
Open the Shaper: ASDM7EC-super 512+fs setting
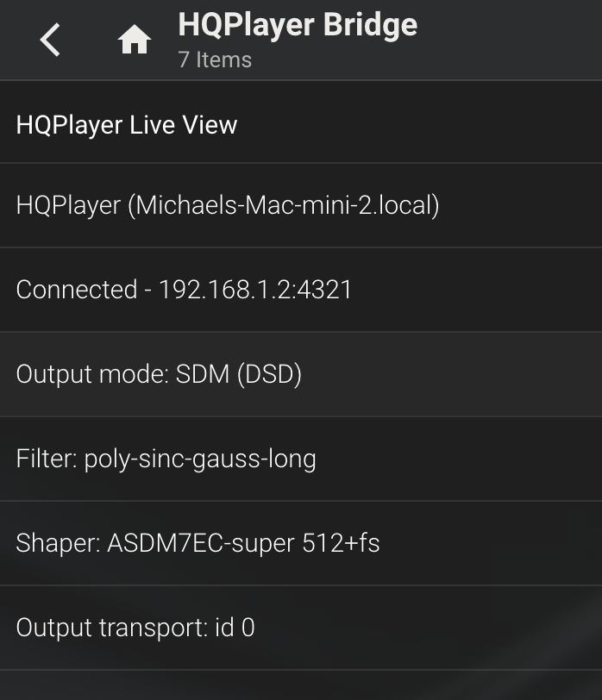[x=301, y=543]
